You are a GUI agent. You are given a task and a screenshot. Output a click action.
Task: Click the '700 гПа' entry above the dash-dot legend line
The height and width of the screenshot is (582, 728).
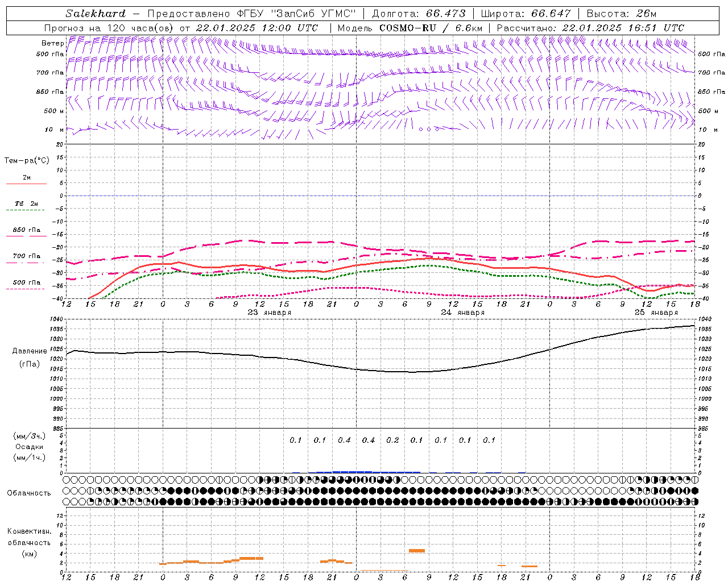pos(27,256)
